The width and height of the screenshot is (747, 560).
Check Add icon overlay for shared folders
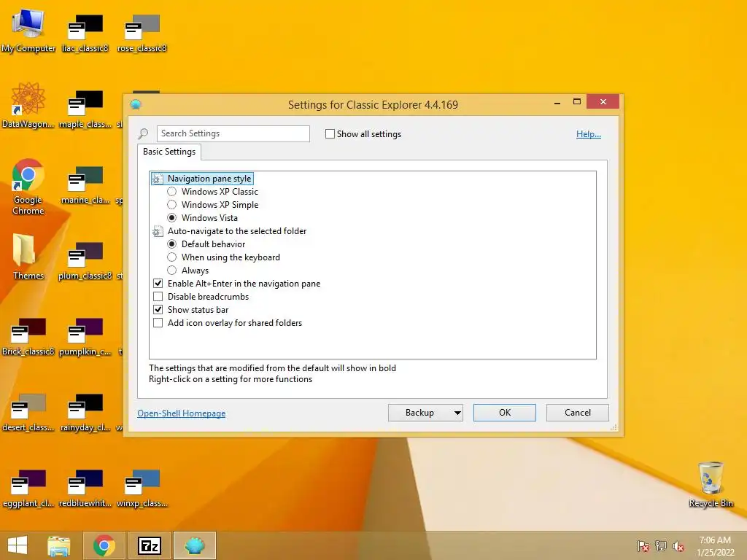coord(158,323)
